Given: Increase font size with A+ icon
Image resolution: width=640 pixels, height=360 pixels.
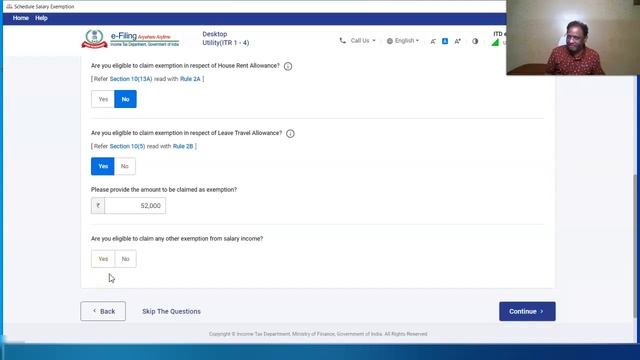Looking at the screenshot, I should point(458,41).
